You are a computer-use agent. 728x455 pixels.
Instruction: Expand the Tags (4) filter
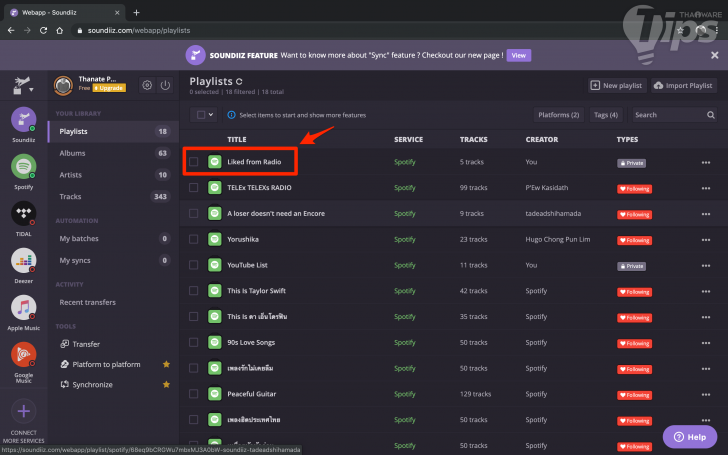tap(605, 115)
